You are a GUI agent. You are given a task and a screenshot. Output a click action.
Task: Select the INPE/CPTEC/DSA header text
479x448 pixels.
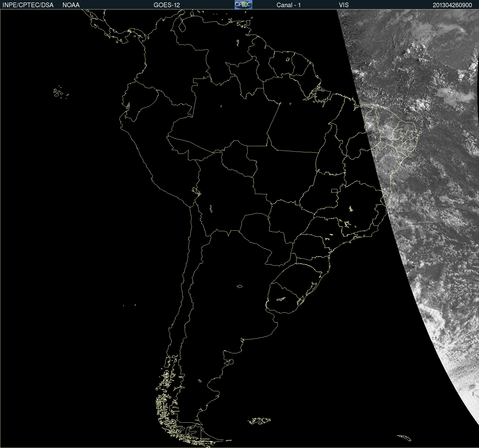[x=28, y=5]
